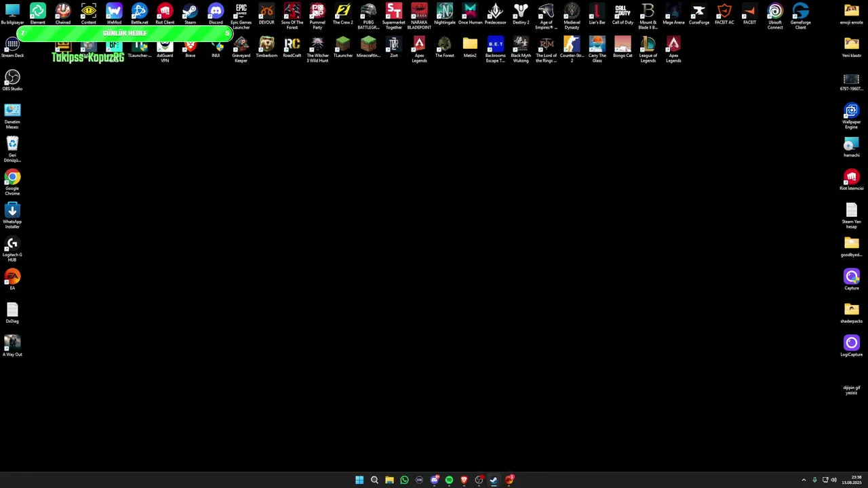This screenshot has width=868, height=488.
Task: Select The Witcher 3 Wild Hunt icon
Action: [317, 49]
